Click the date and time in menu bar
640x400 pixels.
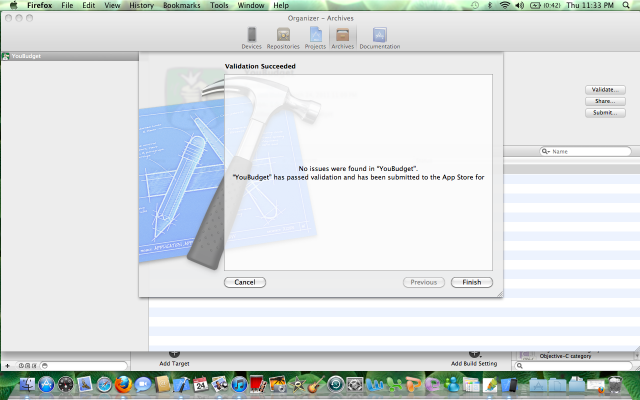click(590, 5)
